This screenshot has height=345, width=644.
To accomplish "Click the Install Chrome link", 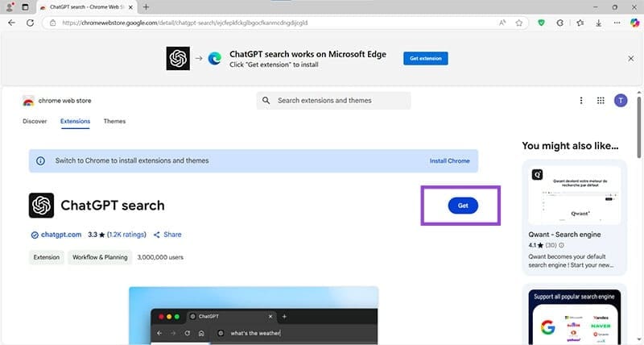I will (450, 160).
